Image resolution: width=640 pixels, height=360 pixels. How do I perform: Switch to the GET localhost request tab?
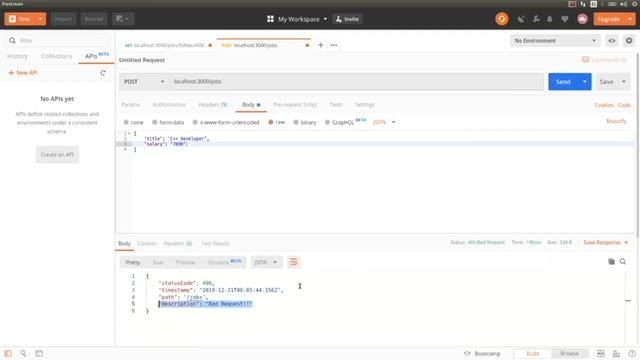click(168, 45)
